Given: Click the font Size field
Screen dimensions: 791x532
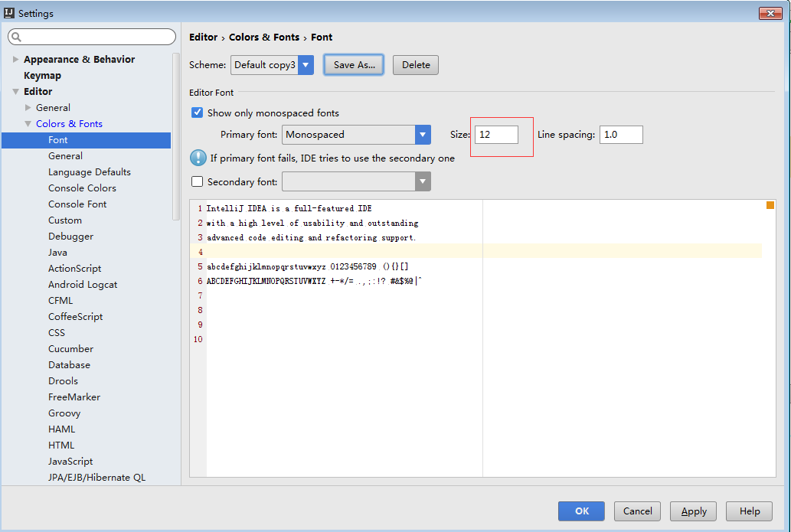Looking at the screenshot, I should (x=496, y=135).
